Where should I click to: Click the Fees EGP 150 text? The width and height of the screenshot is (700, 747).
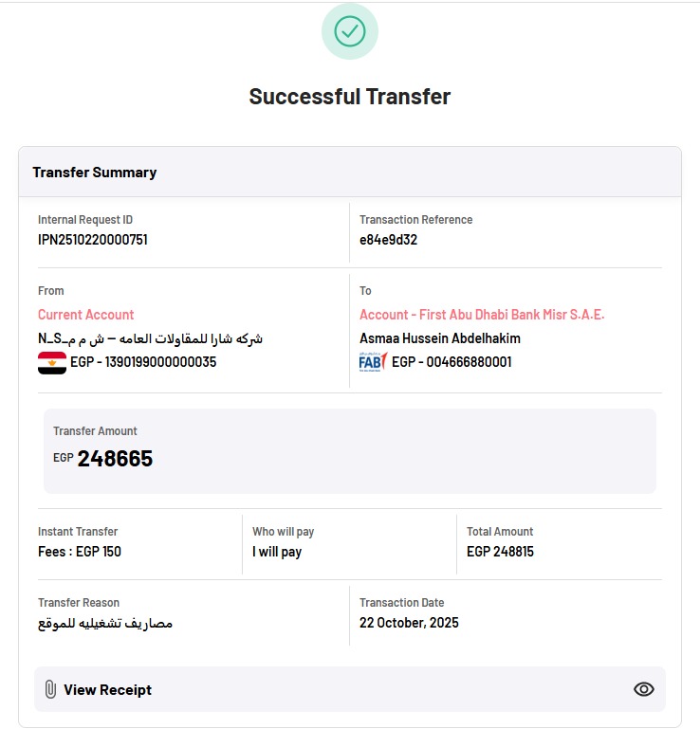80,551
